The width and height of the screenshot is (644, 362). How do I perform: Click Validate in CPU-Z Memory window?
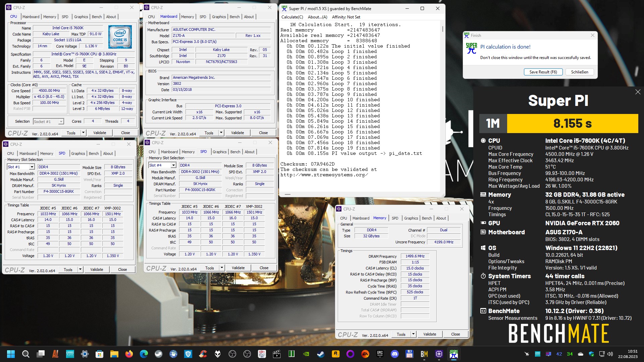[430, 334]
